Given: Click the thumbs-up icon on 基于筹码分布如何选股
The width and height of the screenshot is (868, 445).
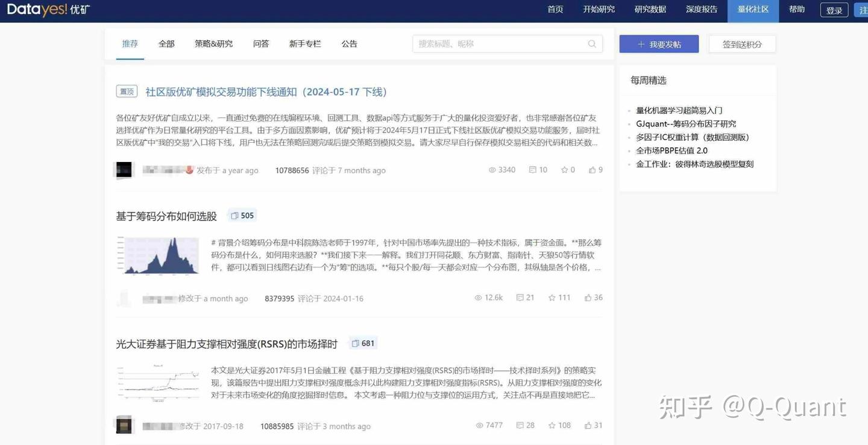Looking at the screenshot, I should tap(588, 297).
